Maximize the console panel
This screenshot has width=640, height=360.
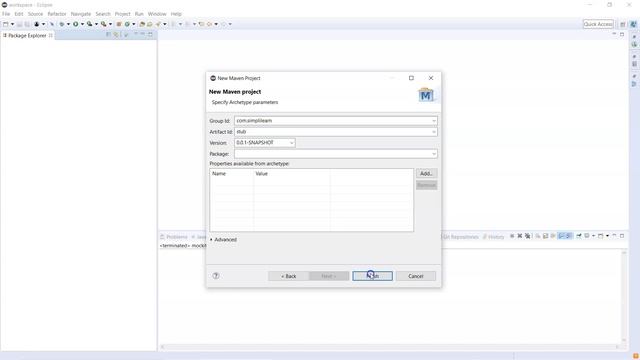(x=622, y=236)
